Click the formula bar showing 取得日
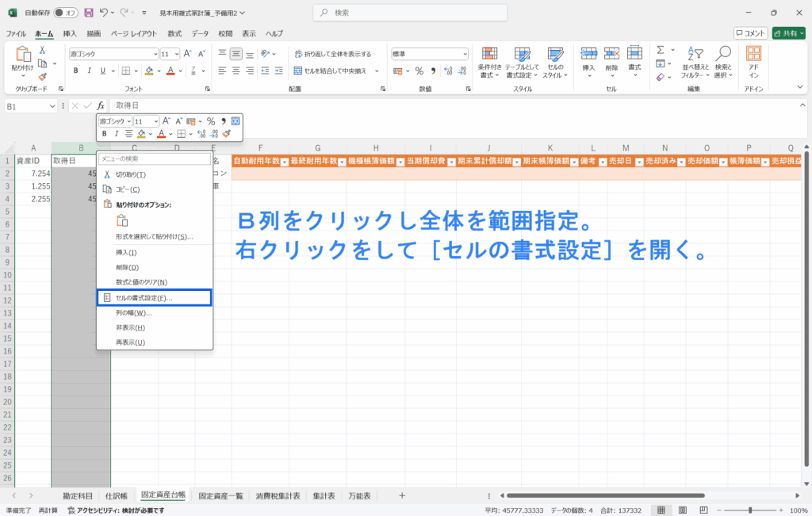This screenshot has width=812, height=516. coord(453,105)
